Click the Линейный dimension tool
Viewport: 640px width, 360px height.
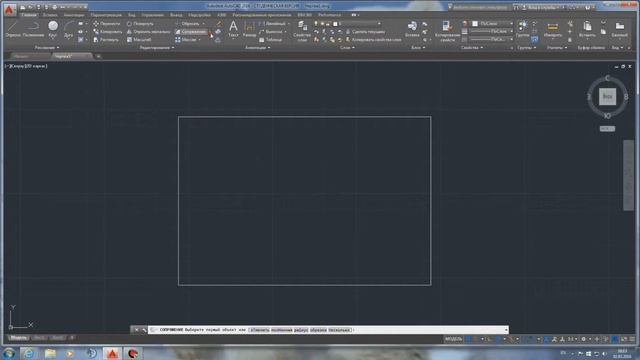point(273,24)
